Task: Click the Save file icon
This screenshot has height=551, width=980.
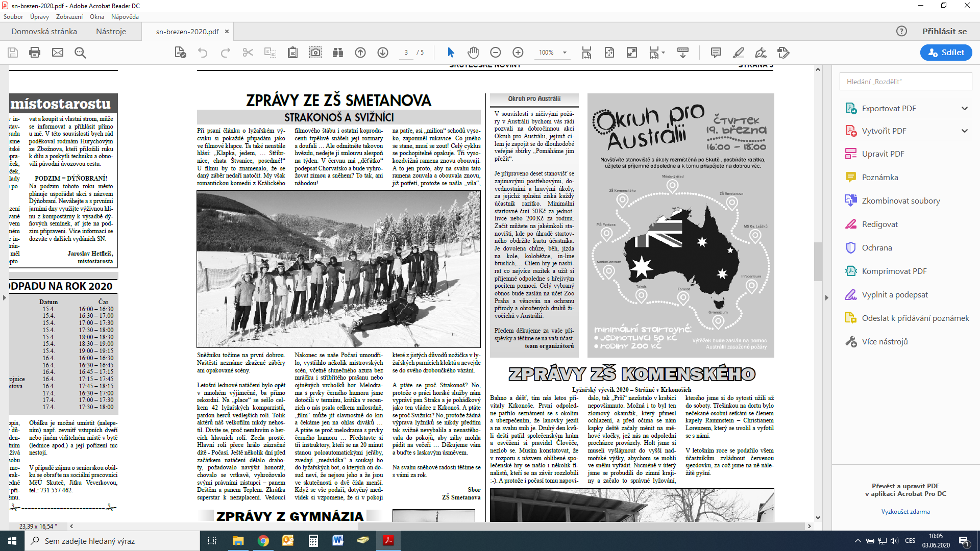Action: [x=13, y=53]
